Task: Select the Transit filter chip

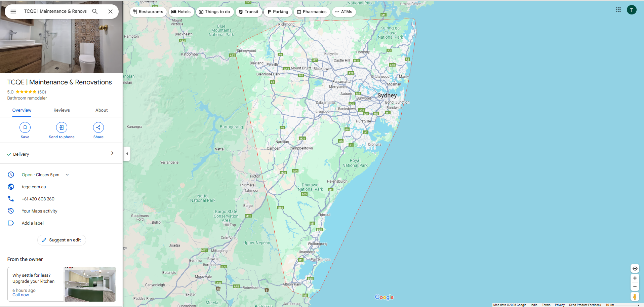Action: click(249, 12)
